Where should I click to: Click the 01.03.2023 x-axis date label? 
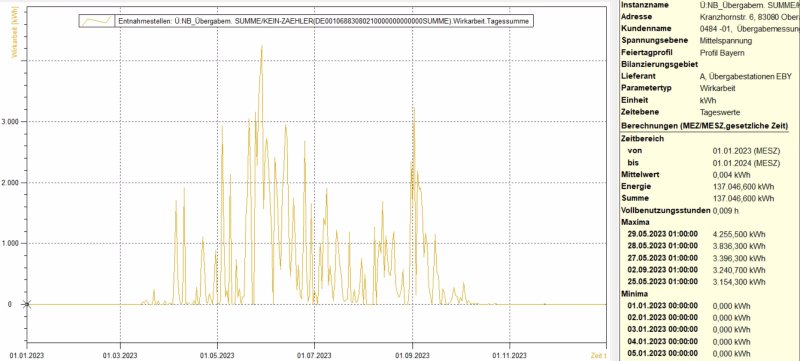120,354
